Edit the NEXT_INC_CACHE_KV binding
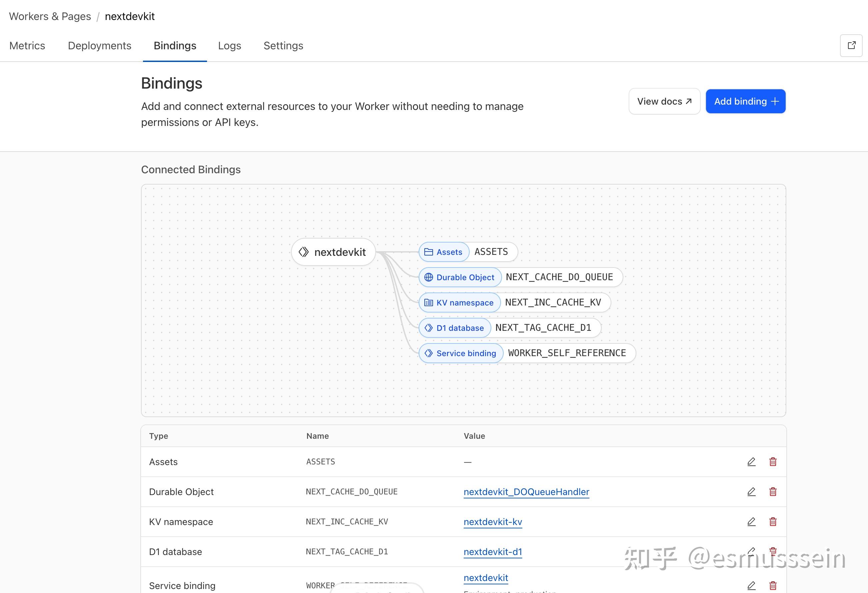This screenshot has height=593, width=868. pyautogui.click(x=751, y=521)
